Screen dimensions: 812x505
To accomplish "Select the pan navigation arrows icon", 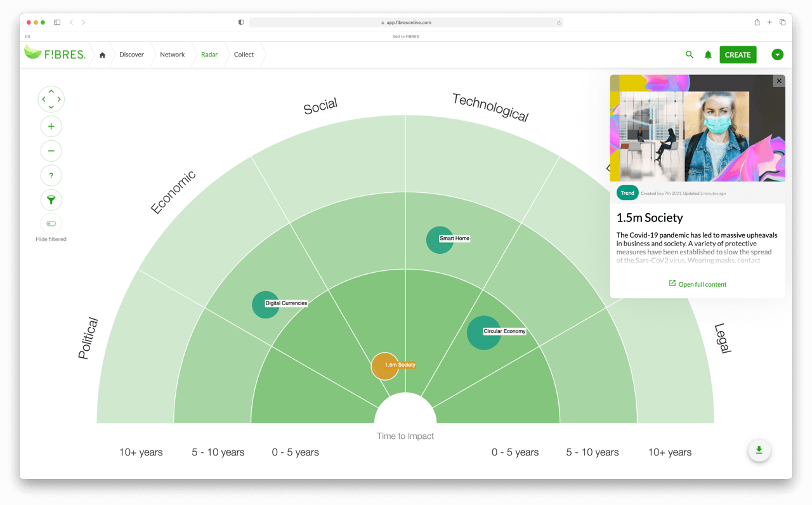I will [51, 99].
